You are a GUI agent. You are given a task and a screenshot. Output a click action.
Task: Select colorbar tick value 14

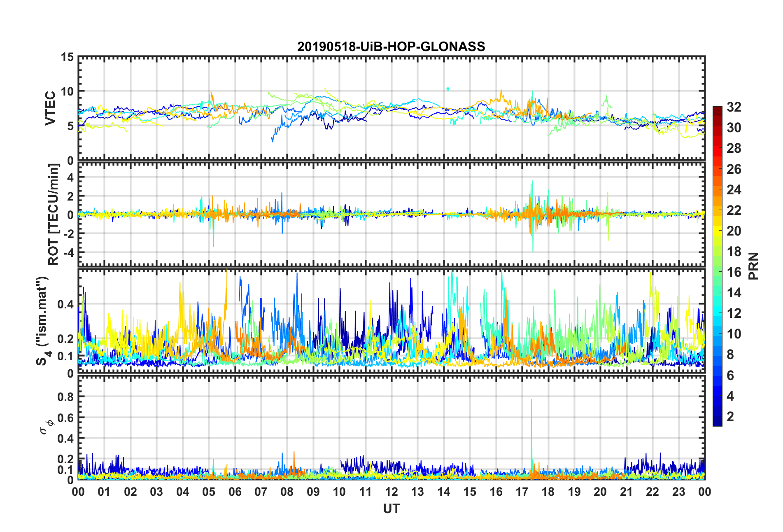tap(734, 292)
